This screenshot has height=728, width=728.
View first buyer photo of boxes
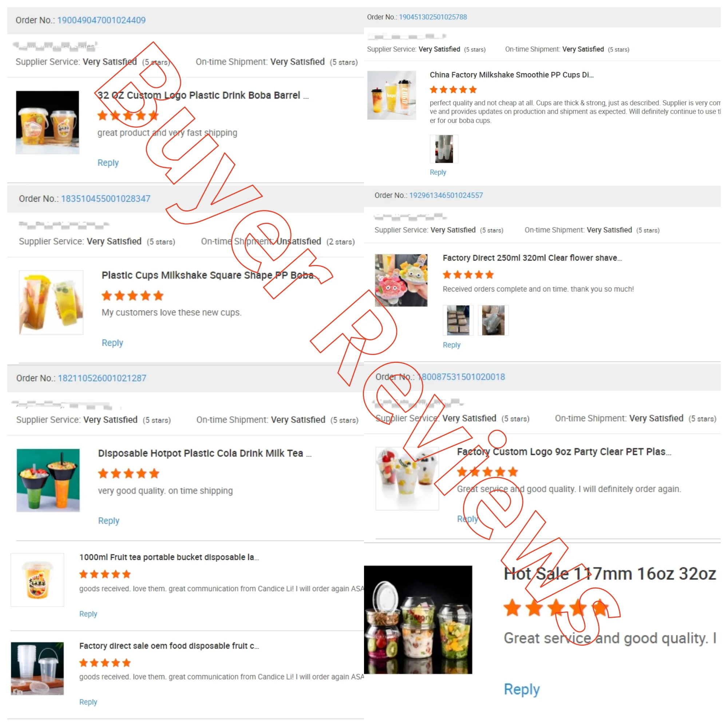coord(458,320)
